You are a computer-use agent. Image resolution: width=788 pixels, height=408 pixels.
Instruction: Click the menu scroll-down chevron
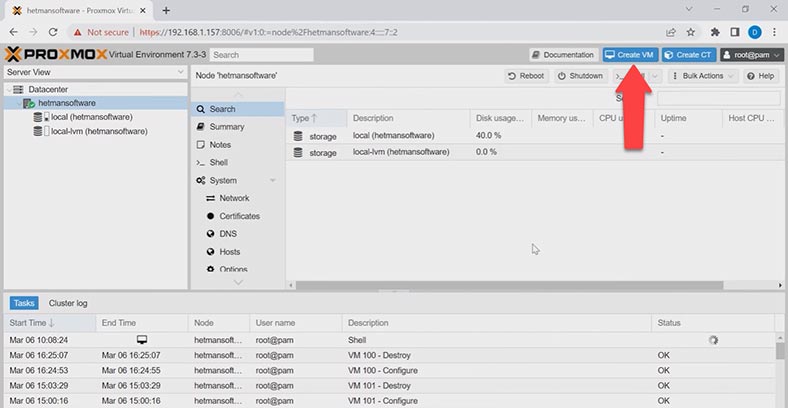tap(238, 282)
